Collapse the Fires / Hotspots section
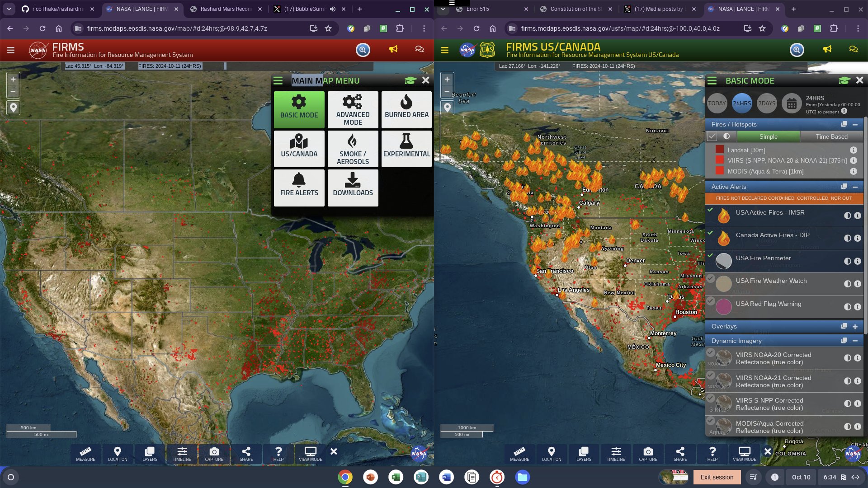The width and height of the screenshot is (868, 488). coord(855,124)
